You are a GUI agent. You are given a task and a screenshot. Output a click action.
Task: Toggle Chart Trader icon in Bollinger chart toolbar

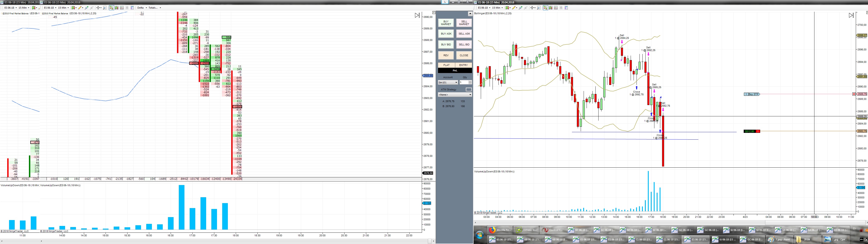tap(545, 8)
